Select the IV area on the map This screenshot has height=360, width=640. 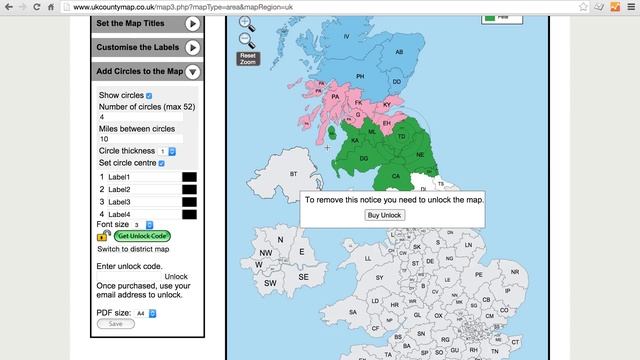347,36
